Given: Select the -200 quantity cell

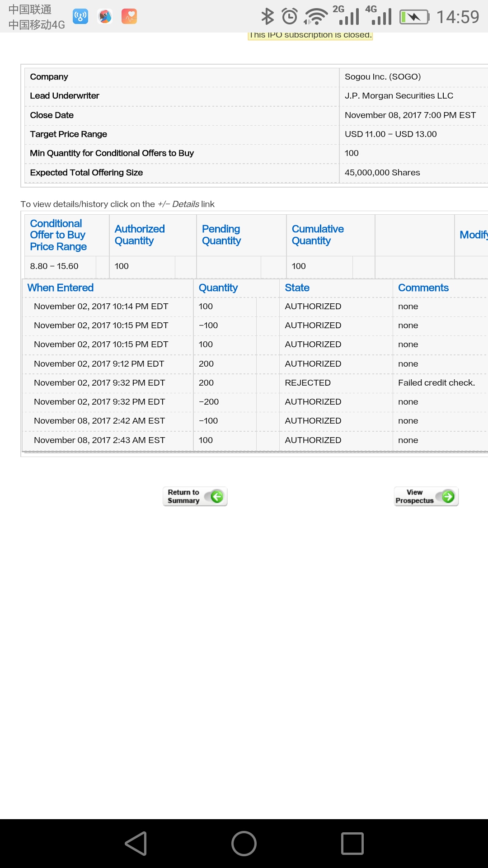Looking at the screenshot, I should click(209, 402).
